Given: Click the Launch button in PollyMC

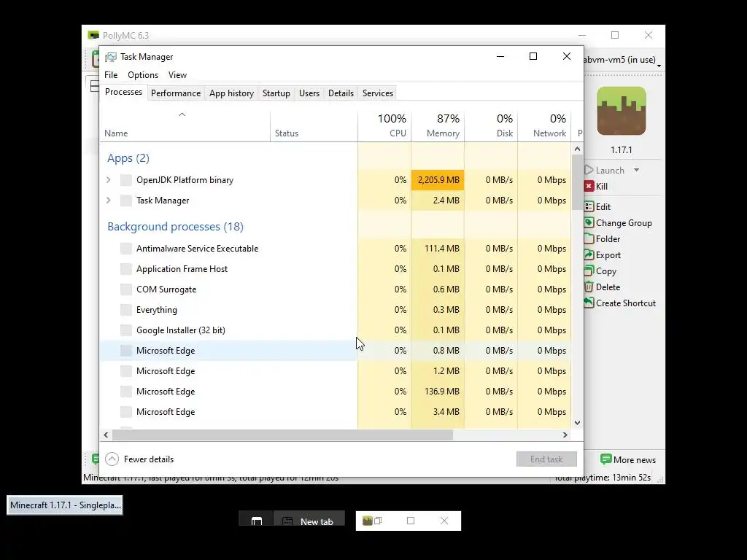Looking at the screenshot, I should [x=605, y=170].
